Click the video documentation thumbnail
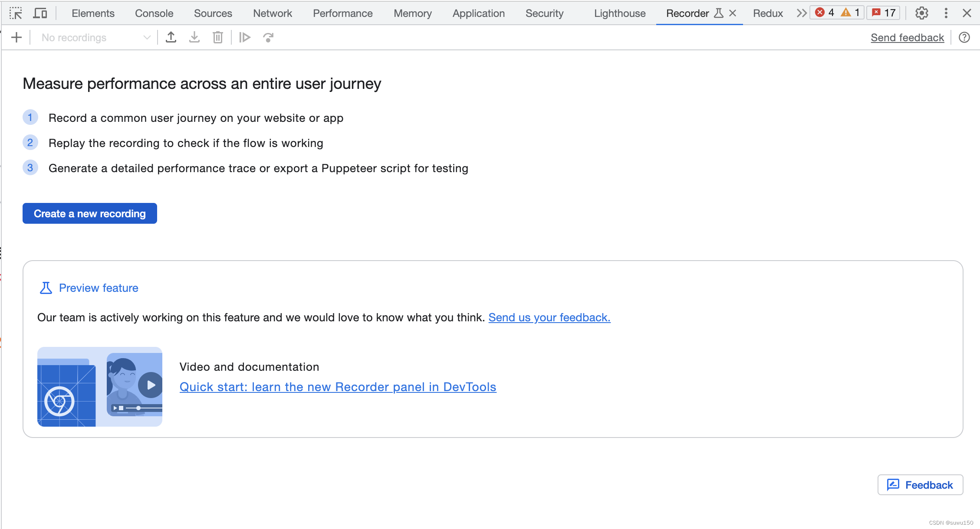Viewport: 980px width, 529px height. coord(100,386)
